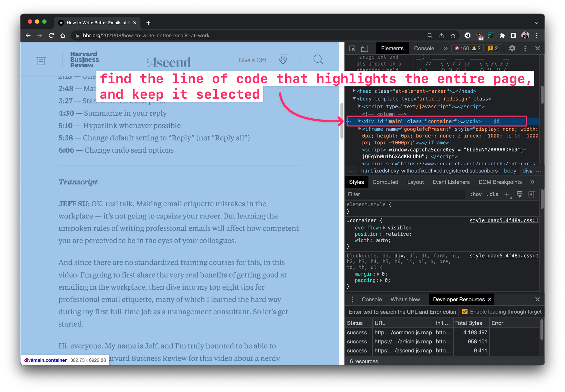Viewport: 565px width, 392px height.
Task: Click the Give a Gift link
Action: 252,60
